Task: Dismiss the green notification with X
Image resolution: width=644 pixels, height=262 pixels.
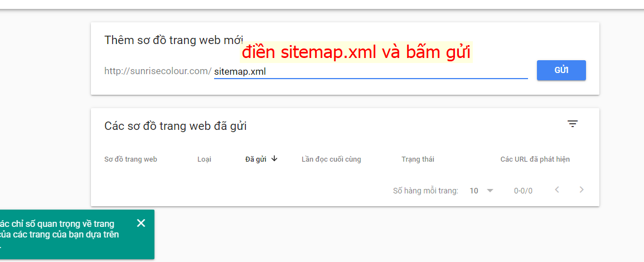Action: point(141,223)
